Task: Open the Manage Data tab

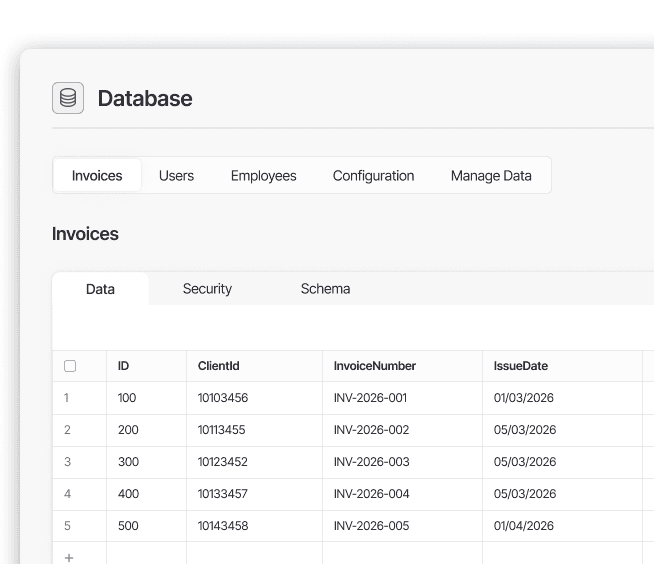Action: coord(491,176)
